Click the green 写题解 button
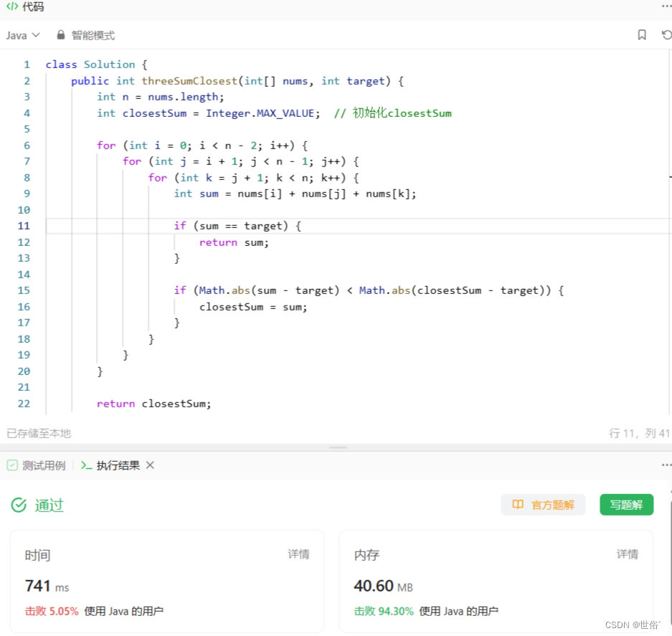The height and width of the screenshot is (636, 672). 627,505
